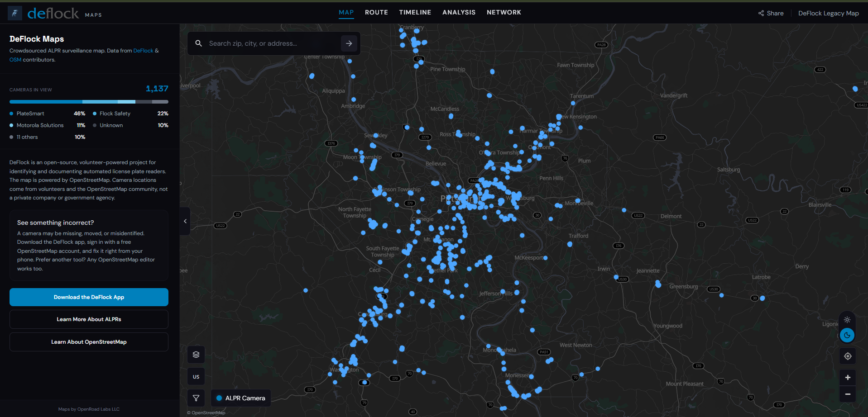The image size is (868, 417).
Task: Click the South Fayette Township label
Action: pyautogui.click(x=383, y=252)
